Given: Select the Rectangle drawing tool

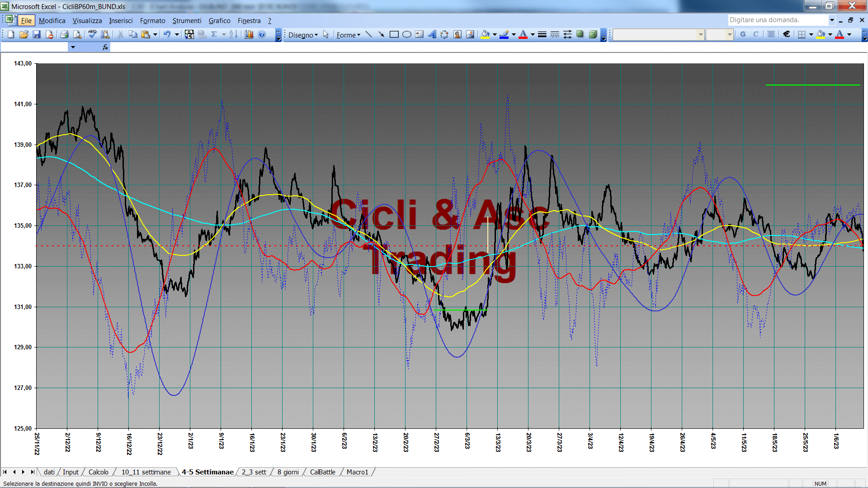Looking at the screenshot, I should pos(394,34).
